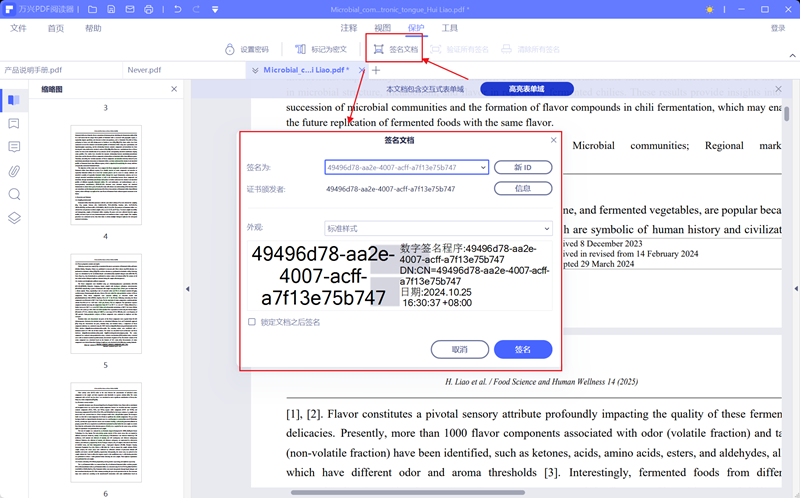The image size is (800, 498).
Task: Click the 新 ID button
Action: 523,167
